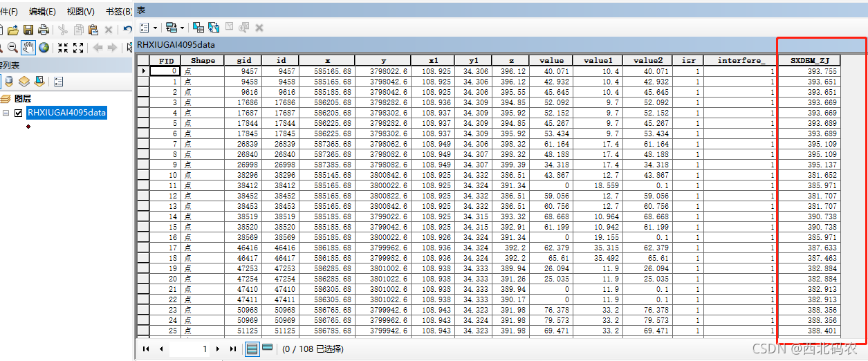Click Delete Selected X in table toolbar
This screenshot has height=361, width=868.
coord(259,28)
